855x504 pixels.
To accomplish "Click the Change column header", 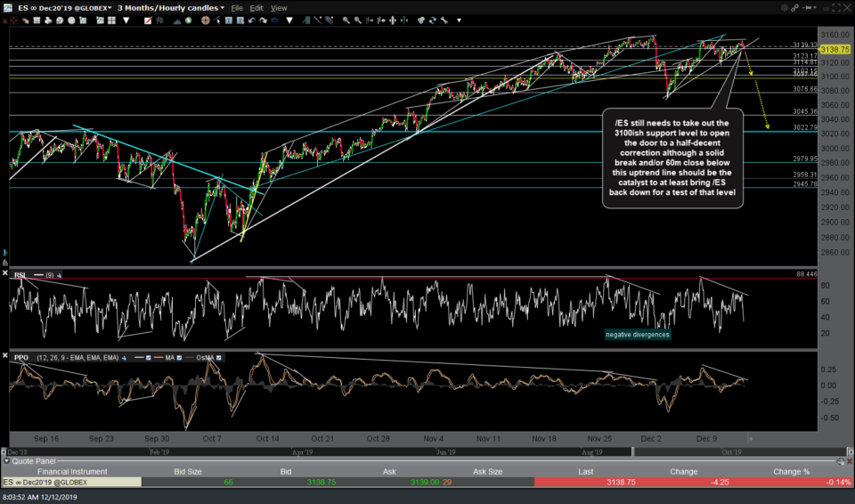I will pyautogui.click(x=684, y=472).
